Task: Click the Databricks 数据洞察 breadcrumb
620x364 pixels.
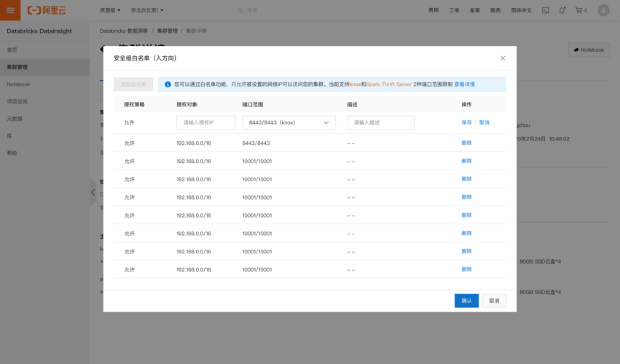Action: pos(123,31)
